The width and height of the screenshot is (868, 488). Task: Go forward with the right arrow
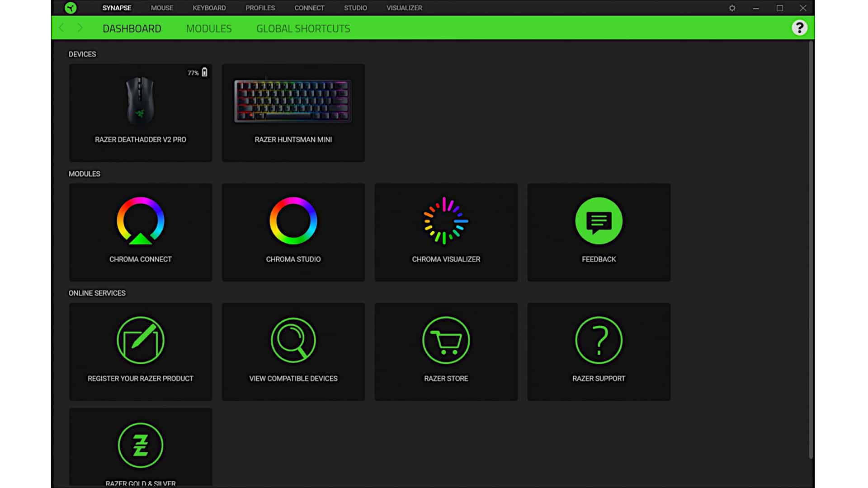(80, 28)
